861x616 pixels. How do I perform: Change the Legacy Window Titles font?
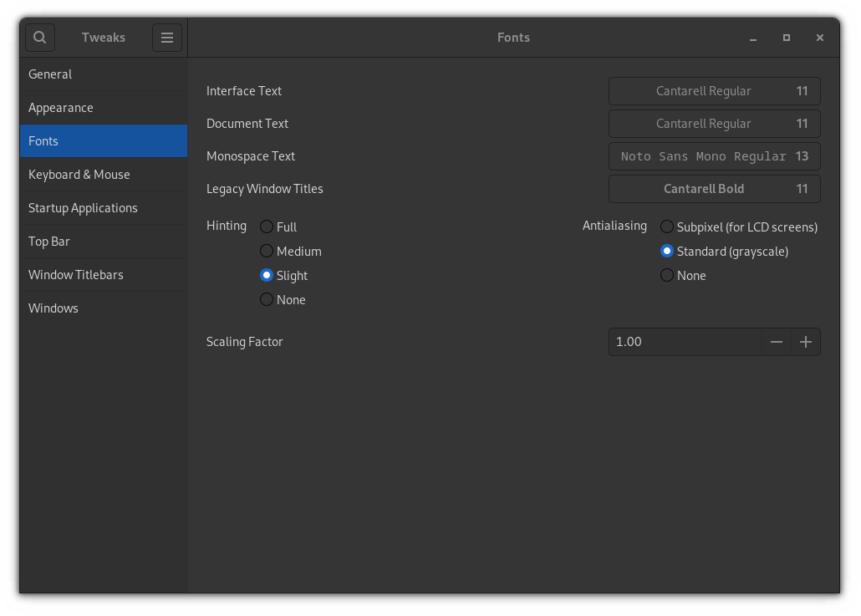point(714,189)
